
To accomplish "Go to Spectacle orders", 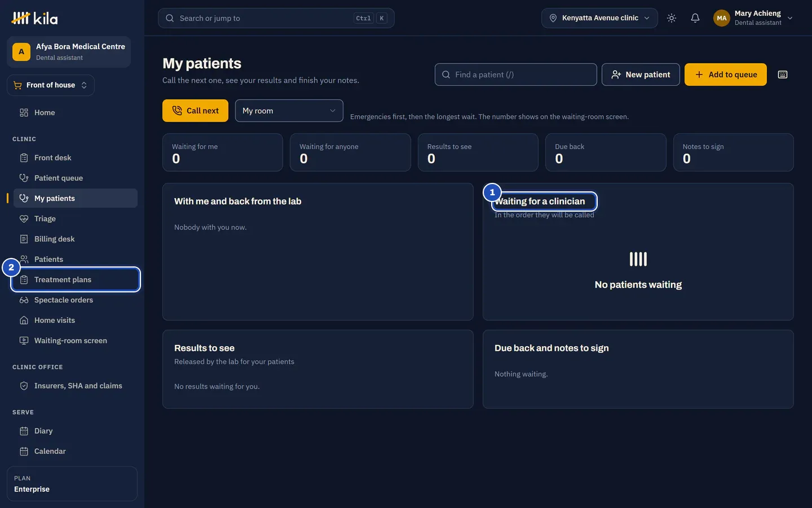I will pyautogui.click(x=76, y=300).
